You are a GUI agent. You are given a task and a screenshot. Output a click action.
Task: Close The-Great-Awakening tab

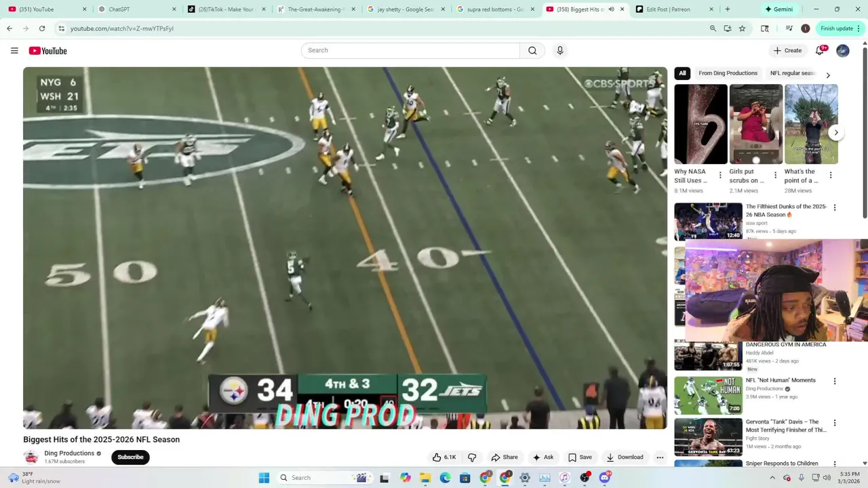click(353, 9)
